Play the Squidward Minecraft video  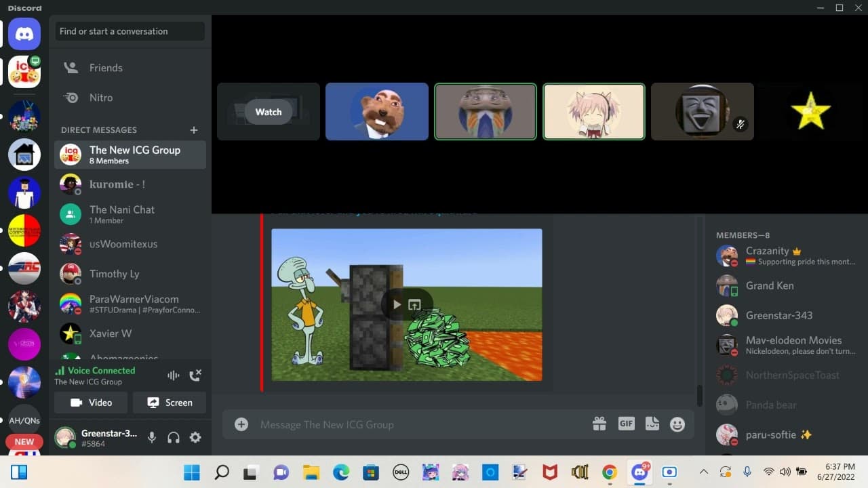[x=397, y=304]
